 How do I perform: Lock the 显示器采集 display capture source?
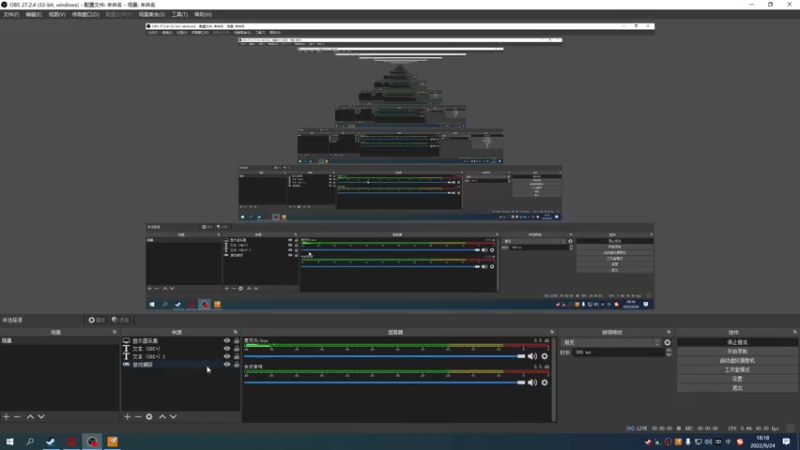coord(236,340)
